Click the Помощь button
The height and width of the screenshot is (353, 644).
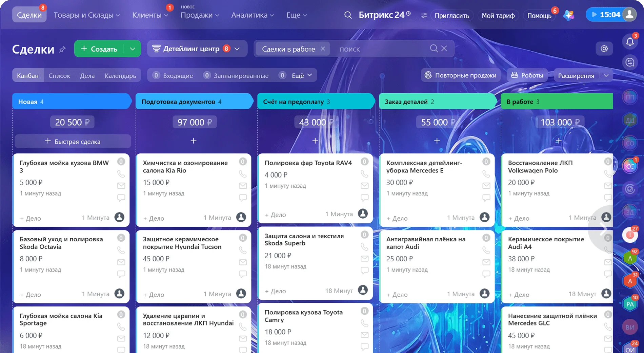pyautogui.click(x=539, y=15)
